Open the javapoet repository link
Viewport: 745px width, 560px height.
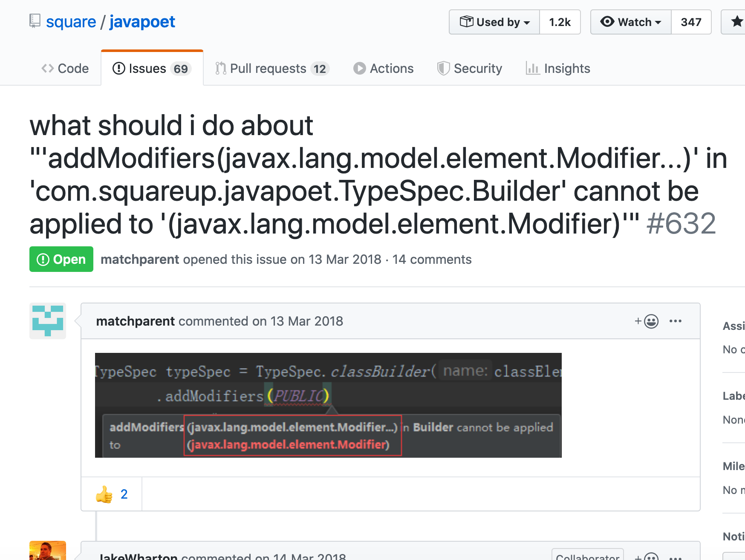[142, 22]
